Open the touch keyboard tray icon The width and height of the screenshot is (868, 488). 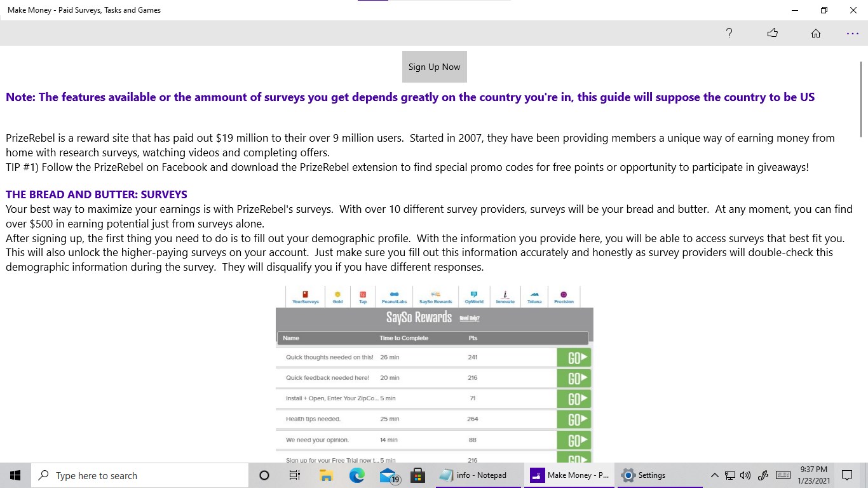[x=783, y=475]
